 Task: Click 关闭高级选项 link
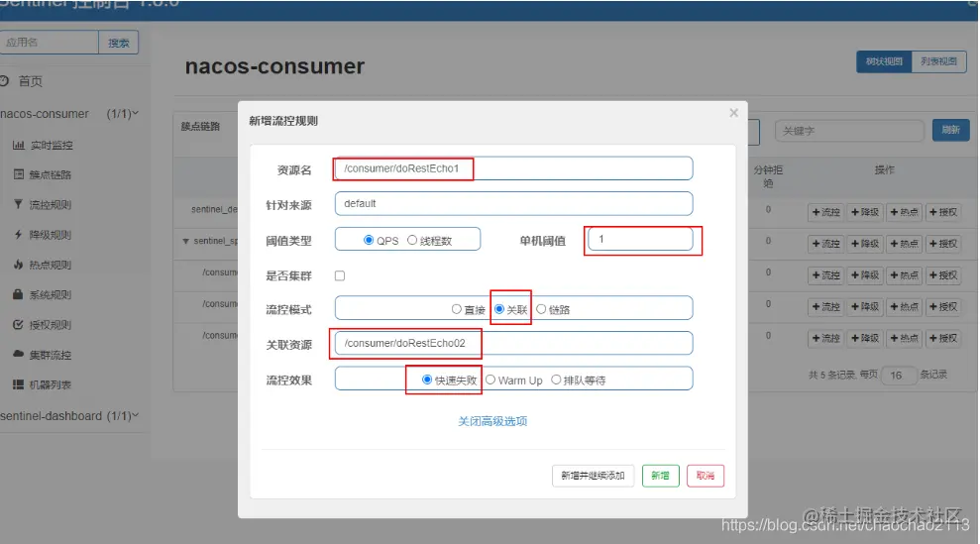(x=492, y=421)
